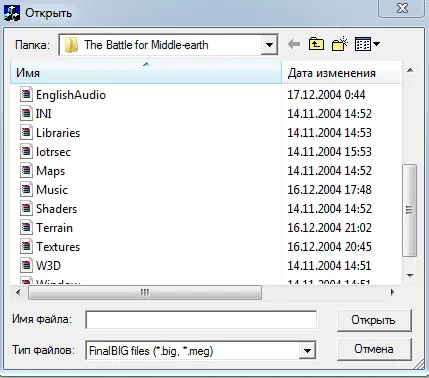429x378 pixels.
Task: Click the Terrain file icon
Action: click(x=27, y=227)
